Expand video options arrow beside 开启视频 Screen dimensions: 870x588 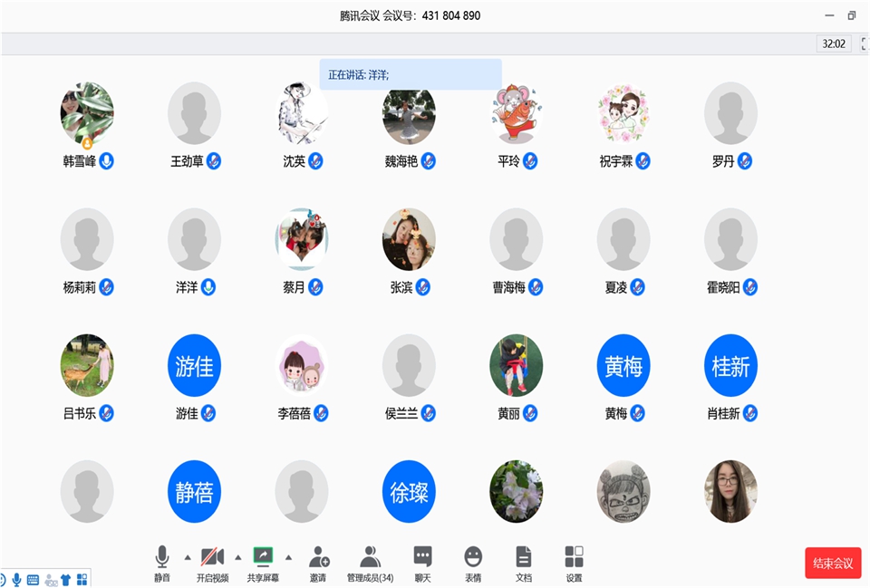click(x=238, y=557)
